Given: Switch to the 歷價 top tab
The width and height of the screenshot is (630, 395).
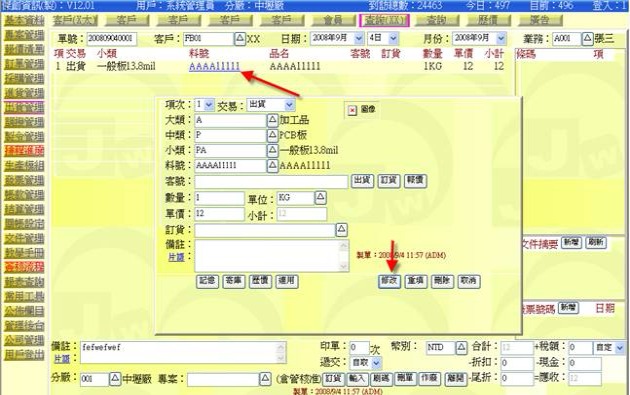Looking at the screenshot, I should click(x=488, y=20).
